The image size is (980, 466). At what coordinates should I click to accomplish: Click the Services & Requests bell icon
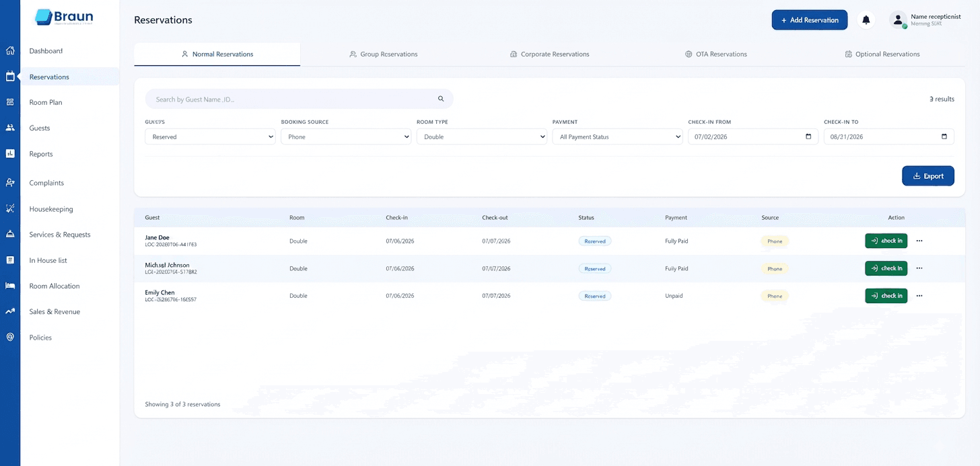pyautogui.click(x=10, y=234)
